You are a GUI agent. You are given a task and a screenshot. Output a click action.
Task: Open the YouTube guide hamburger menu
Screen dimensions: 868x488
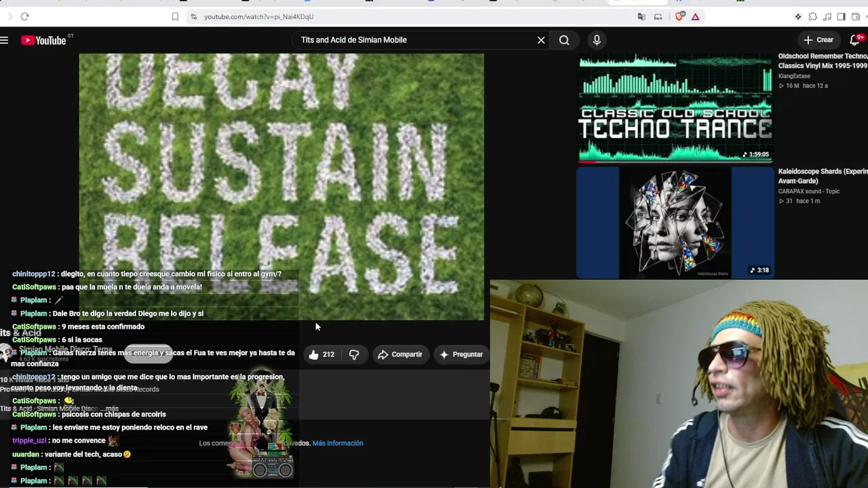4,40
